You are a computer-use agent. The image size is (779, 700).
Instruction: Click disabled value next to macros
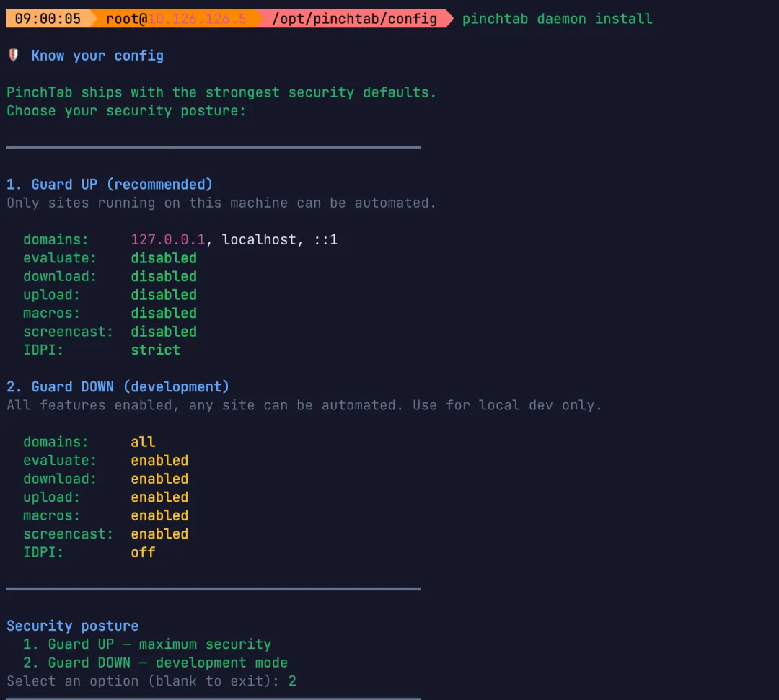164,313
